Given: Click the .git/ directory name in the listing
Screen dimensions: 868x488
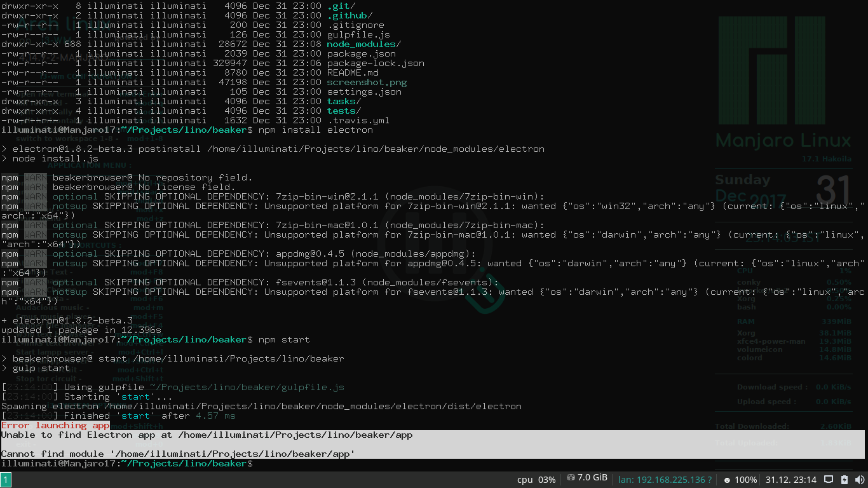Looking at the screenshot, I should pos(341,6).
